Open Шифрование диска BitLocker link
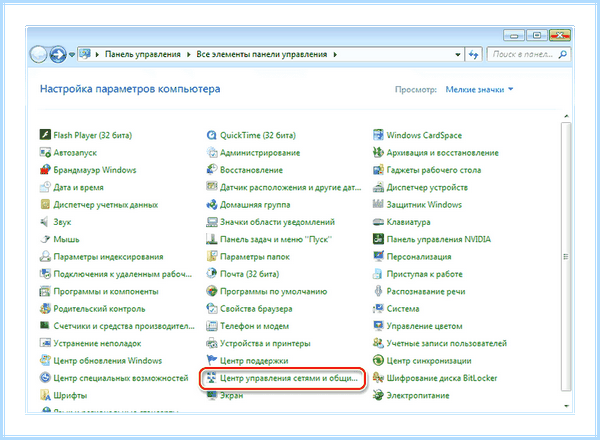Image resolution: width=600 pixels, height=440 pixels. coord(442,378)
